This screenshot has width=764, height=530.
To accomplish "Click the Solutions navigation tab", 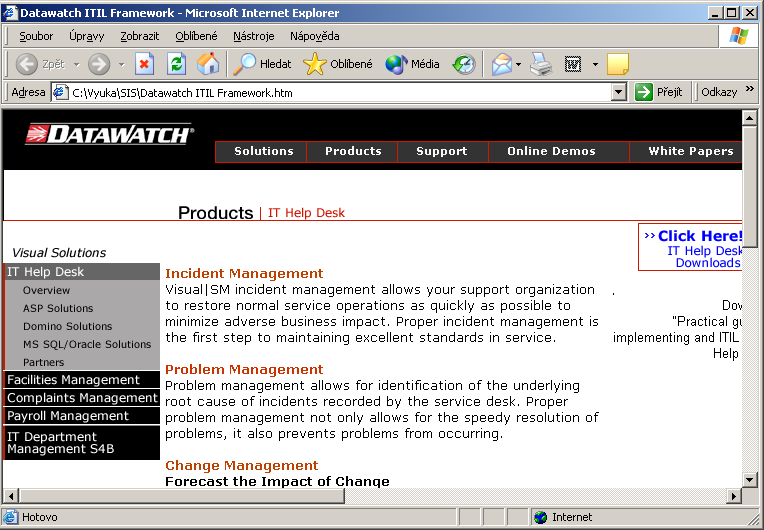I will pos(261,151).
